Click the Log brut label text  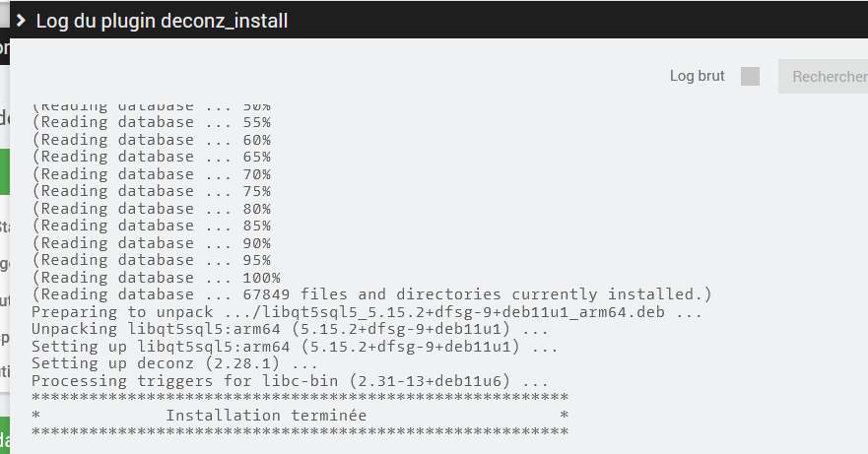[x=697, y=77]
